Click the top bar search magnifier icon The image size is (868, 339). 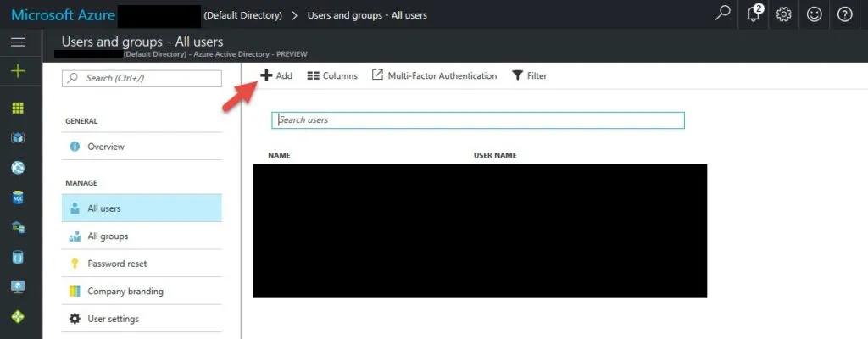(x=722, y=14)
